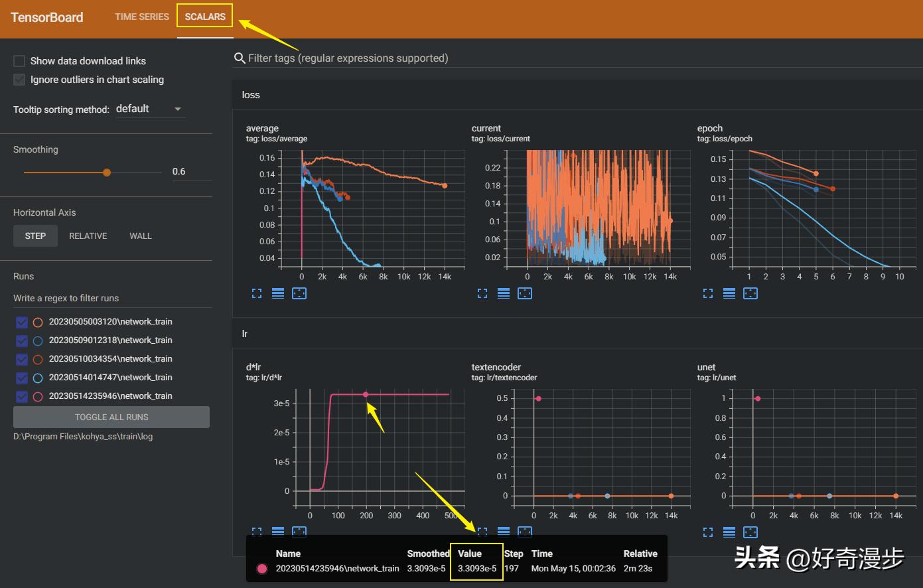Fit domain to data on loss/average chart
This screenshot has height=588, width=923.
click(x=299, y=293)
